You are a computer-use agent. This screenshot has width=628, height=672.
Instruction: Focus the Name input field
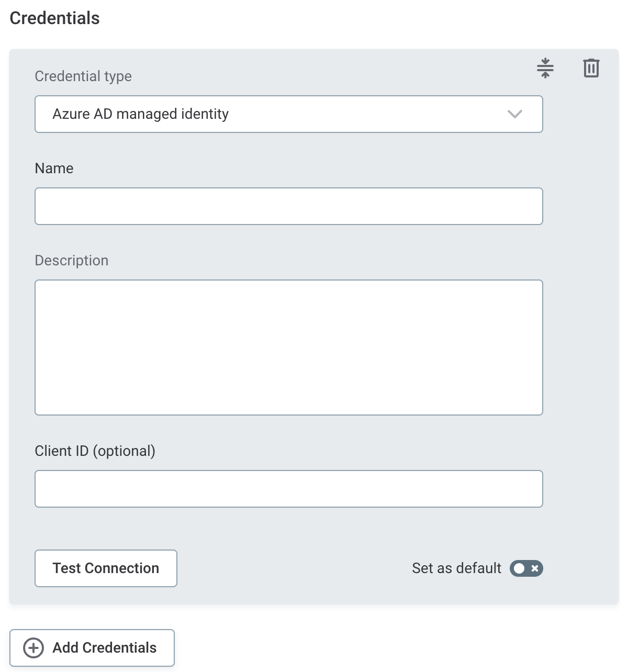pos(288,206)
